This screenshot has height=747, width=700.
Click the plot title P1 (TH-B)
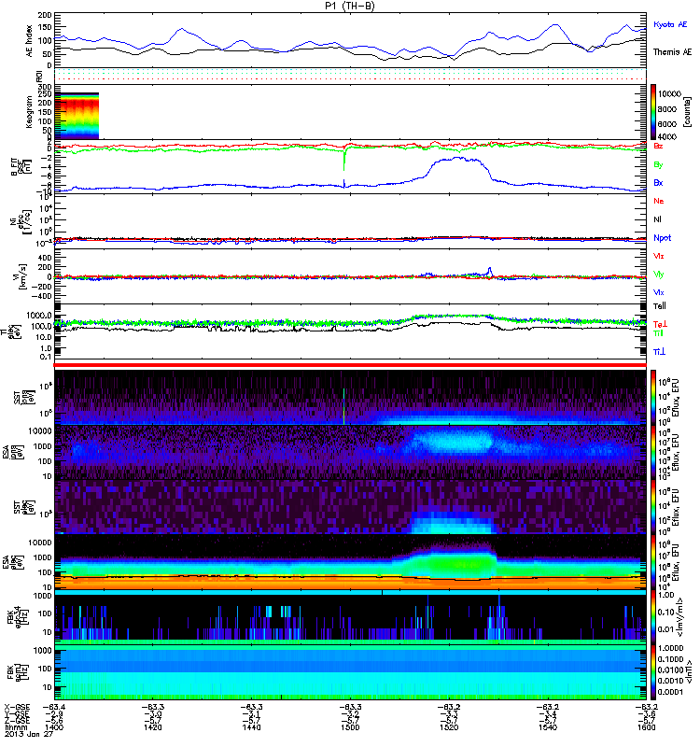point(350,6)
